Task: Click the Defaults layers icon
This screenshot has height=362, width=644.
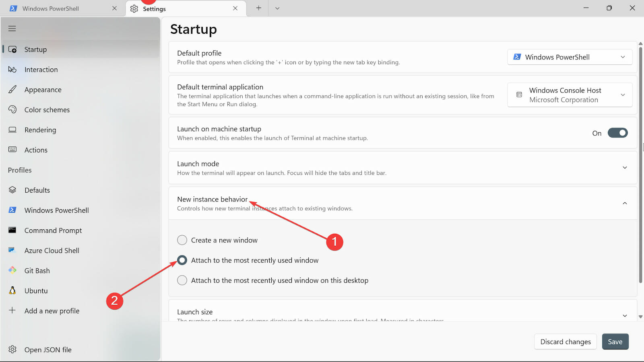Action: point(12,190)
